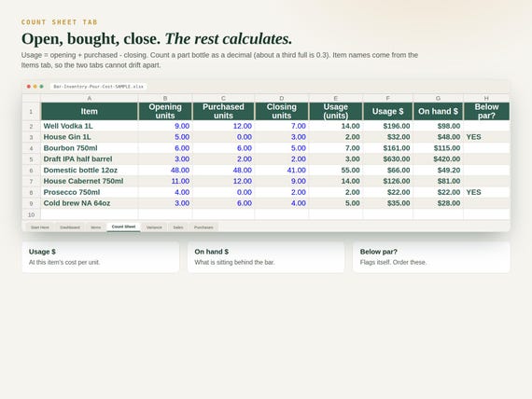Viewport: 532px width, 399px height.
Task: Click the Usage $ explanation card
Action: click(x=101, y=257)
